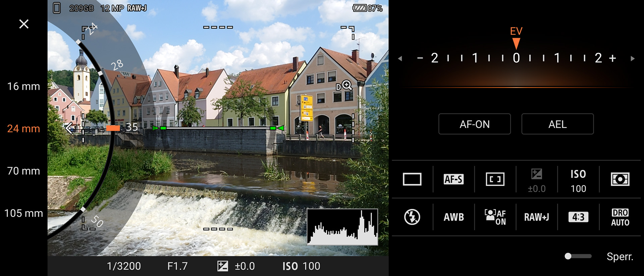Select the AF-S focus mode icon
This screenshot has height=276, width=644.
click(453, 179)
